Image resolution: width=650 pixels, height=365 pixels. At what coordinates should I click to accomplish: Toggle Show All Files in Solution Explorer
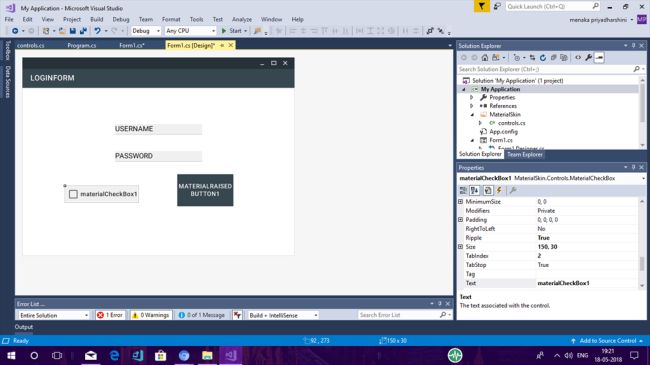(x=563, y=58)
